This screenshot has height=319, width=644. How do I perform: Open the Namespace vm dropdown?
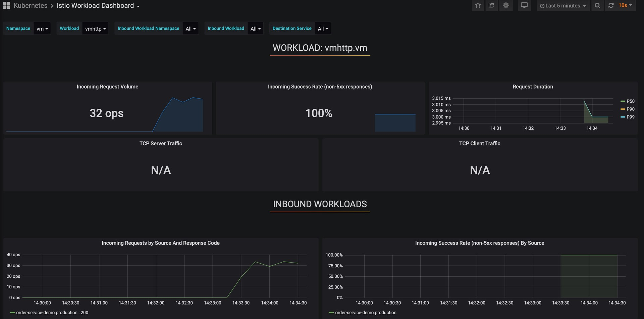point(42,29)
